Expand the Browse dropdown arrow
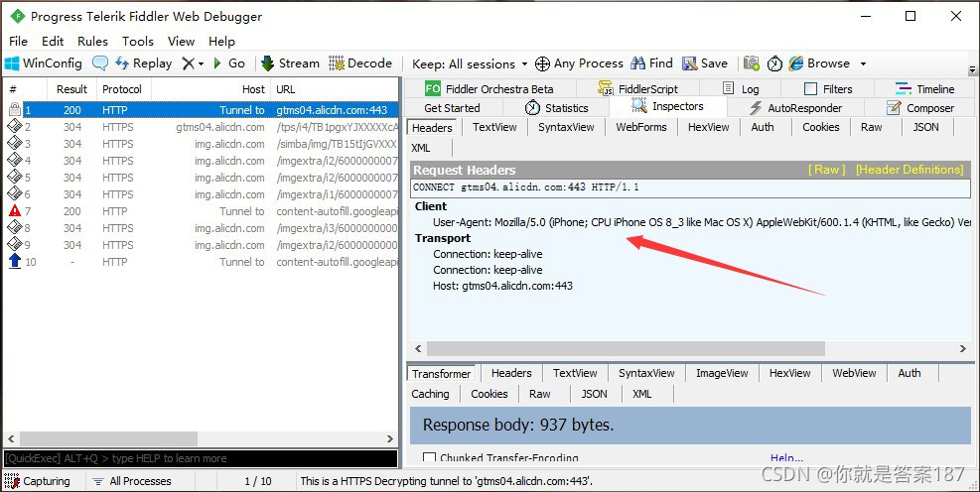Viewport: 980px width, 492px height. click(863, 63)
